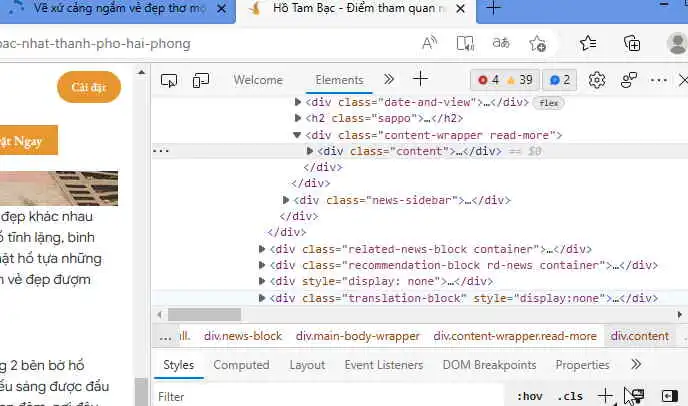Open the Collections icon

click(632, 43)
